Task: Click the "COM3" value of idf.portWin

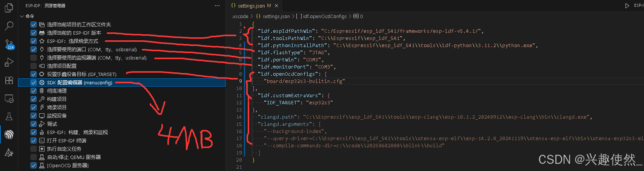Action: tap(313, 60)
